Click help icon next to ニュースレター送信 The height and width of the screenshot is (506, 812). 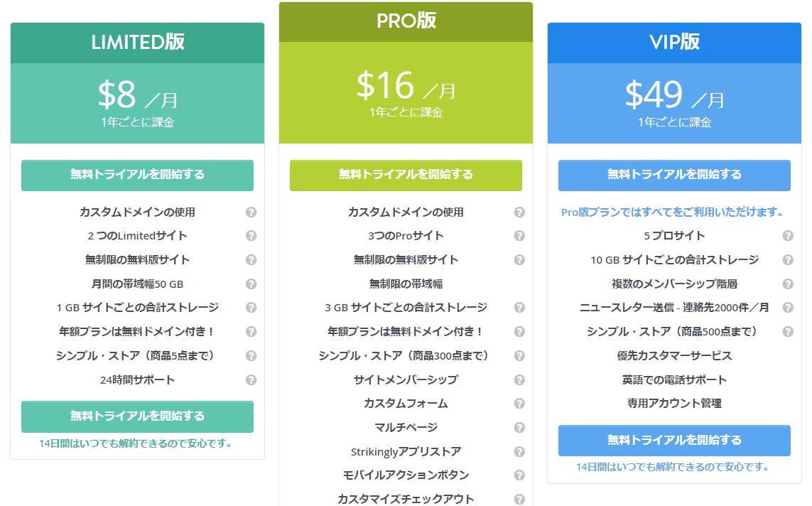(x=788, y=308)
